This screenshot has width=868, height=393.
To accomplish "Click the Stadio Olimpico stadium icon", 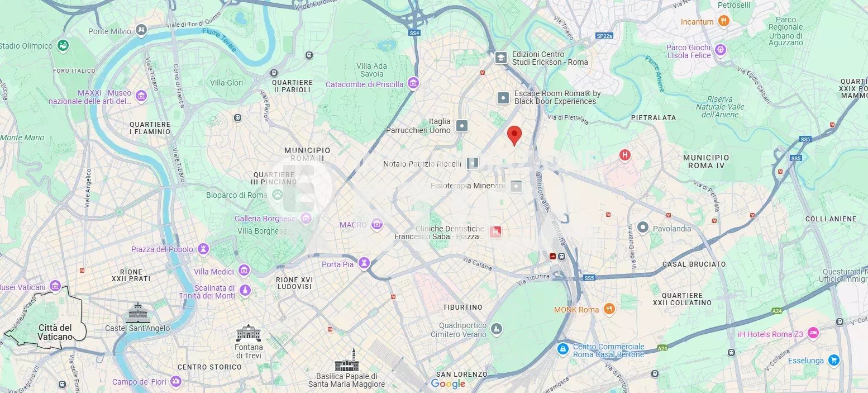I will point(63,45).
